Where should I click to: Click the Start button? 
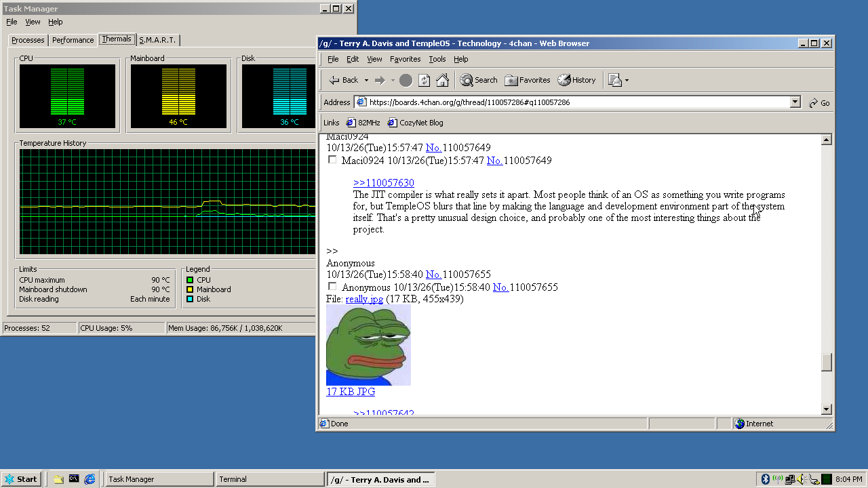[x=21, y=479]
